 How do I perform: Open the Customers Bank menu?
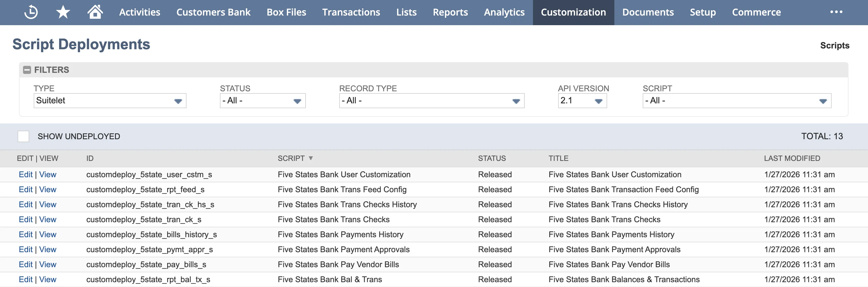click(x=213, y=12)
